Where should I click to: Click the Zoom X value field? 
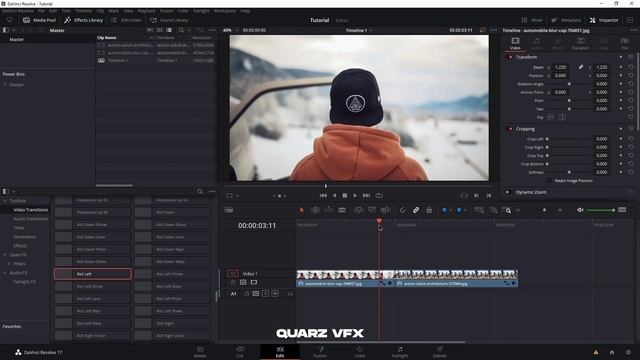pyautogui.click(x=560, y=67)
